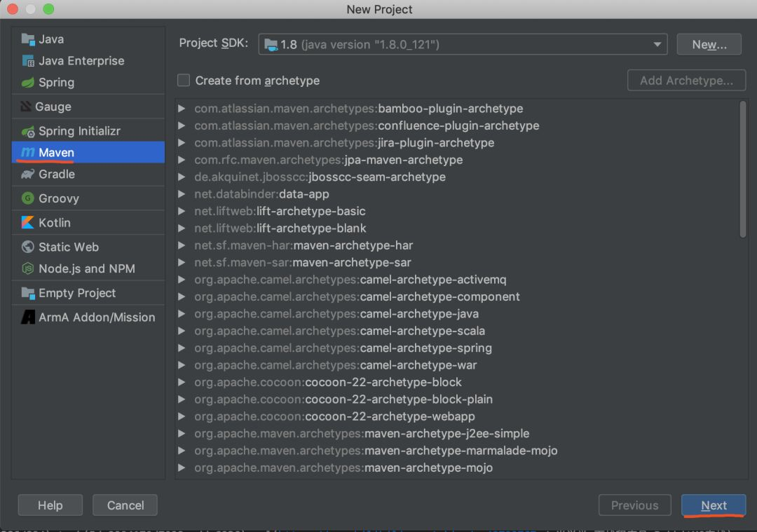Click the Java project type icon

[x=28, y=39]
